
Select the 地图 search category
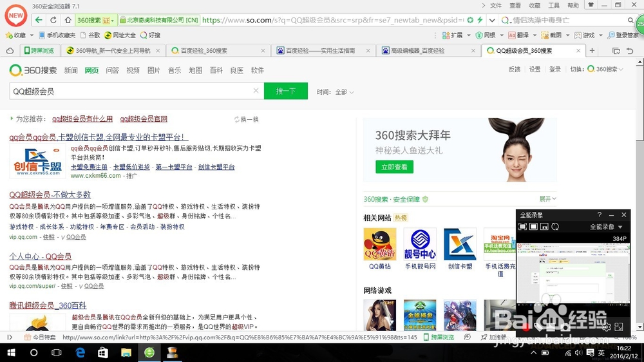click(x=195, y=71)
